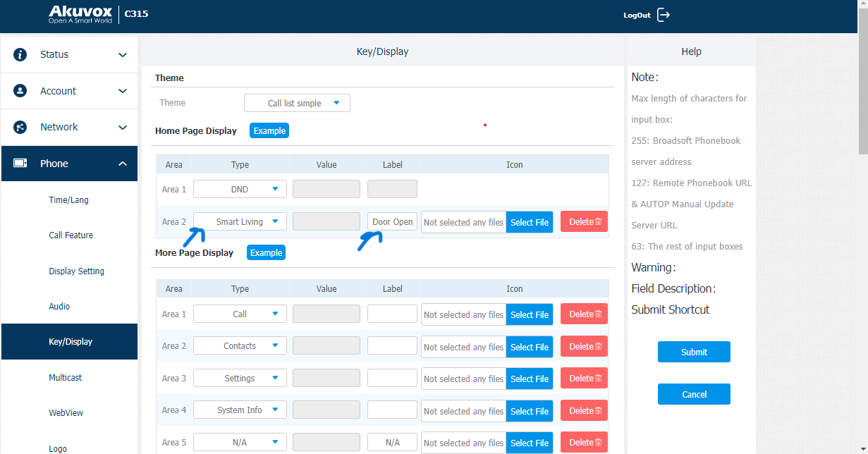
Task: Collapse the Phone sidebar section
Action: coord(69,164)
